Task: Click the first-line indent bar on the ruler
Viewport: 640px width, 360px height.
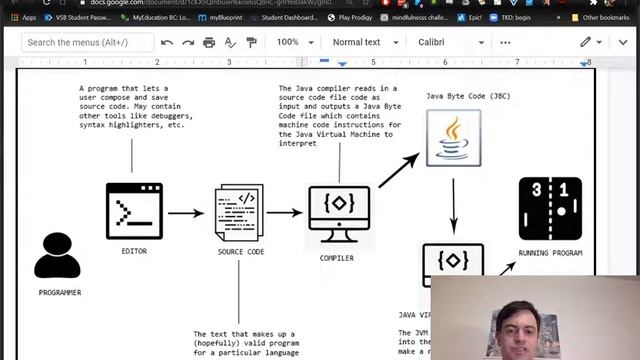Action: [x=324, y=60]
